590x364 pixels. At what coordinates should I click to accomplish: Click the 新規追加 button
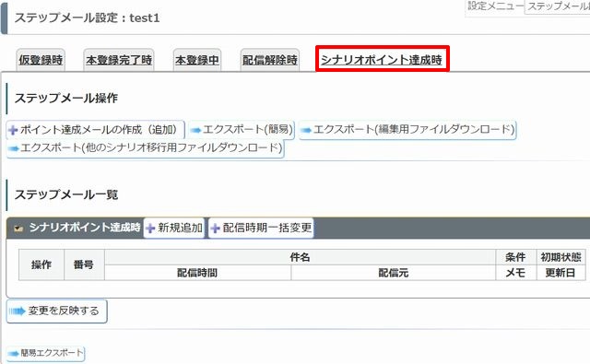click(174, 228)
